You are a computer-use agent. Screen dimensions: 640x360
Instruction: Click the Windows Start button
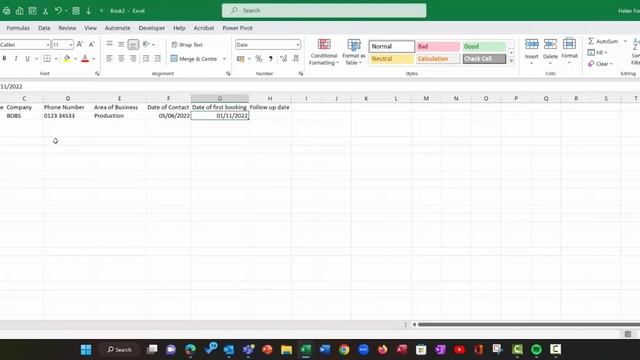coord(86,349)
